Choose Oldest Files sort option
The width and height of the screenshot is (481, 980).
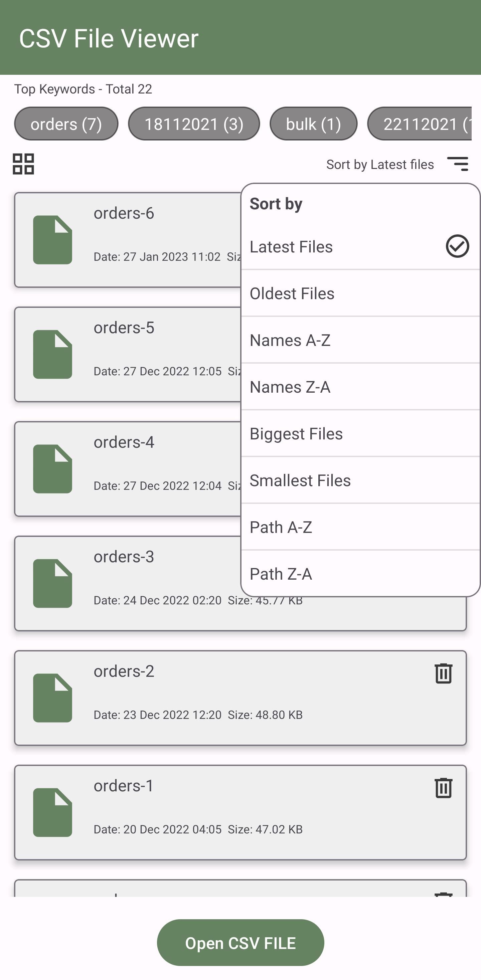360,293
